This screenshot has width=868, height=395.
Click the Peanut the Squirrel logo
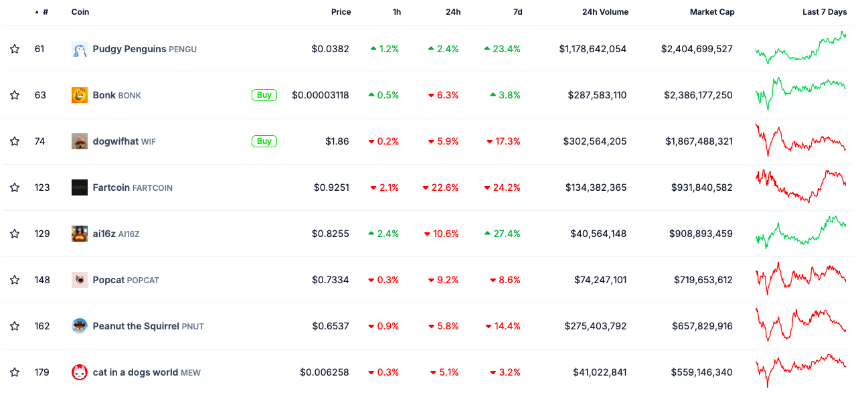tap(79, 326)
